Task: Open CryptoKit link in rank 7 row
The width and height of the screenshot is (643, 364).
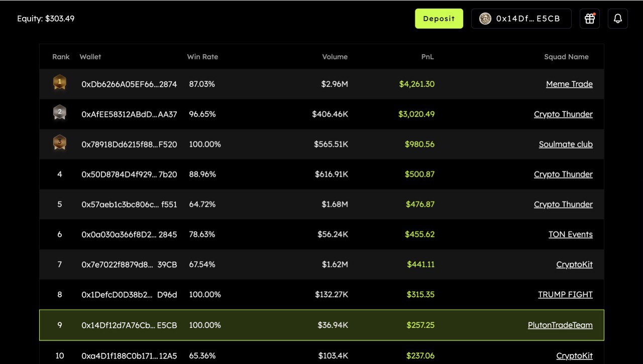Action: click(575, 265)
